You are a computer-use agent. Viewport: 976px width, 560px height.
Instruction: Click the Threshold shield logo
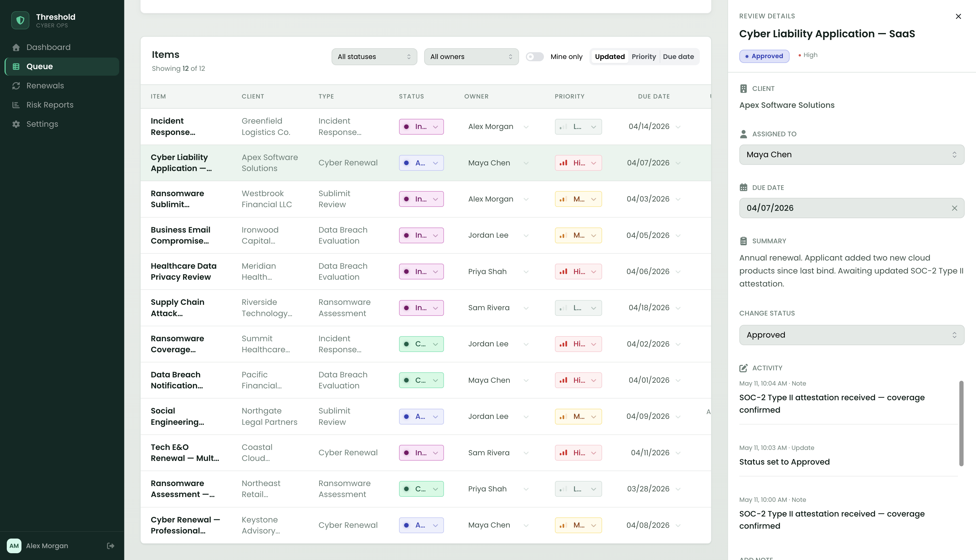[20, 20]
